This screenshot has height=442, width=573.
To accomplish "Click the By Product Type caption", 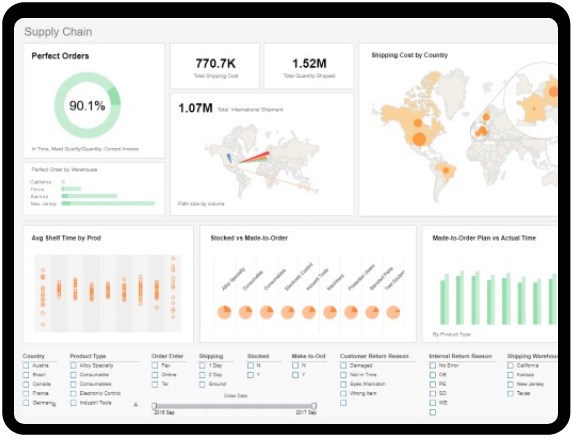I will pyautogui.click(x=452, y=334).
